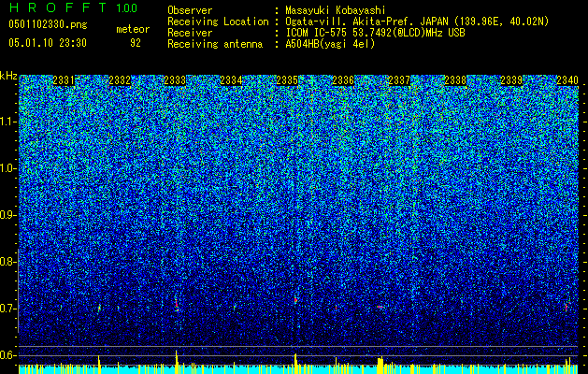Click the 2340 time marker

[x=567, y=80]
